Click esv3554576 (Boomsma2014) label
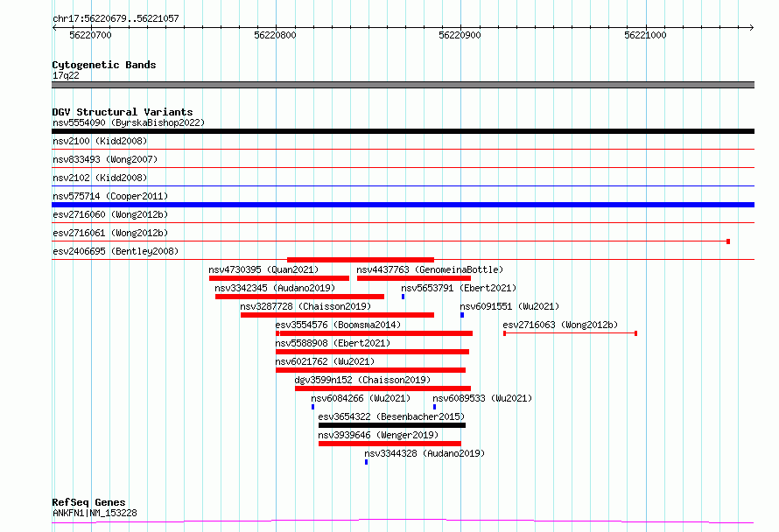 click(338, 325)
